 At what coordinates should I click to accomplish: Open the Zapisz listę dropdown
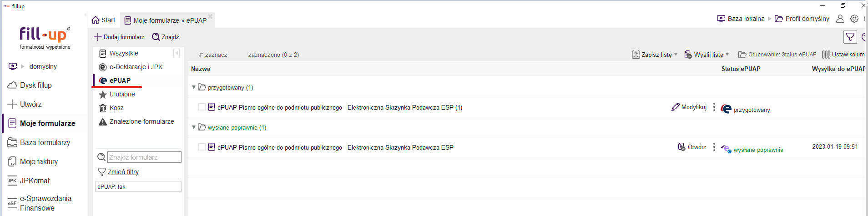click(655, 55)
